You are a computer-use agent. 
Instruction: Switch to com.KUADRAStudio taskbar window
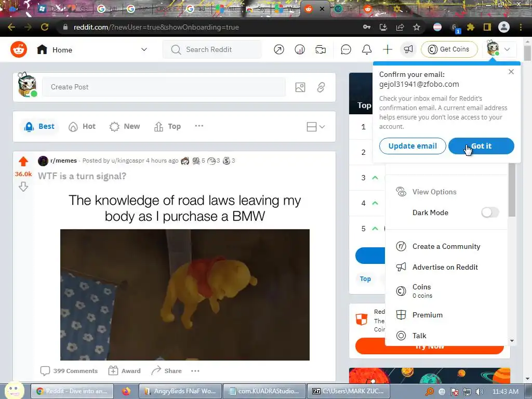(x=264, y=391)
